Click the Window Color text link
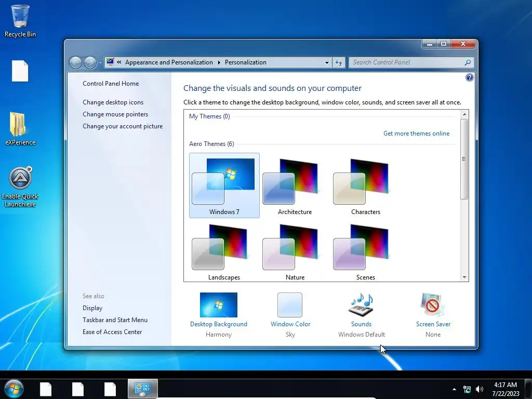The height and width of the screenshot is (399, 532). [290, 324]
